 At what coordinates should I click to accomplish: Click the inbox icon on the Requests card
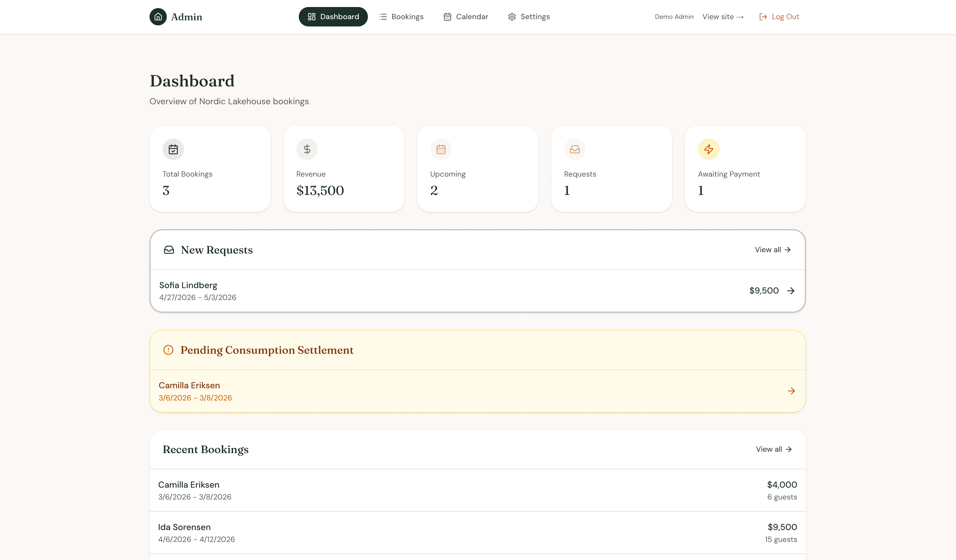pos(574,149)
